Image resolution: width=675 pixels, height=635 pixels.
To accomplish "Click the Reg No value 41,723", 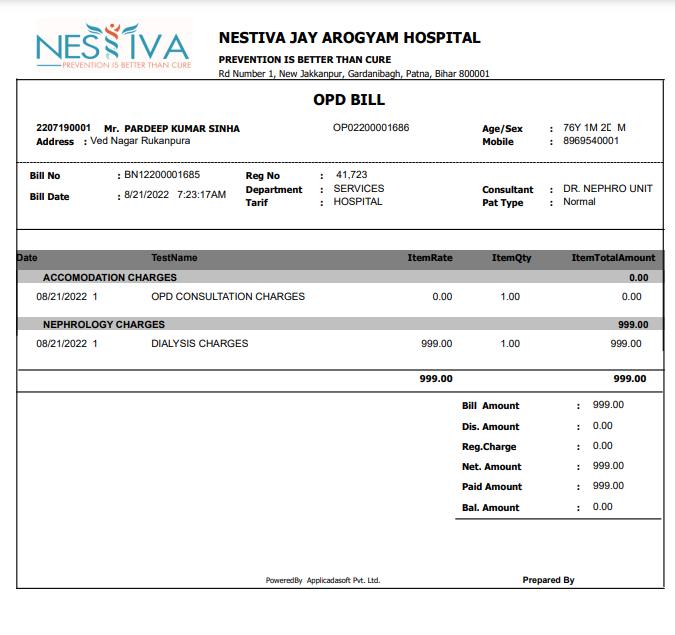I will [x=351, y=175].
